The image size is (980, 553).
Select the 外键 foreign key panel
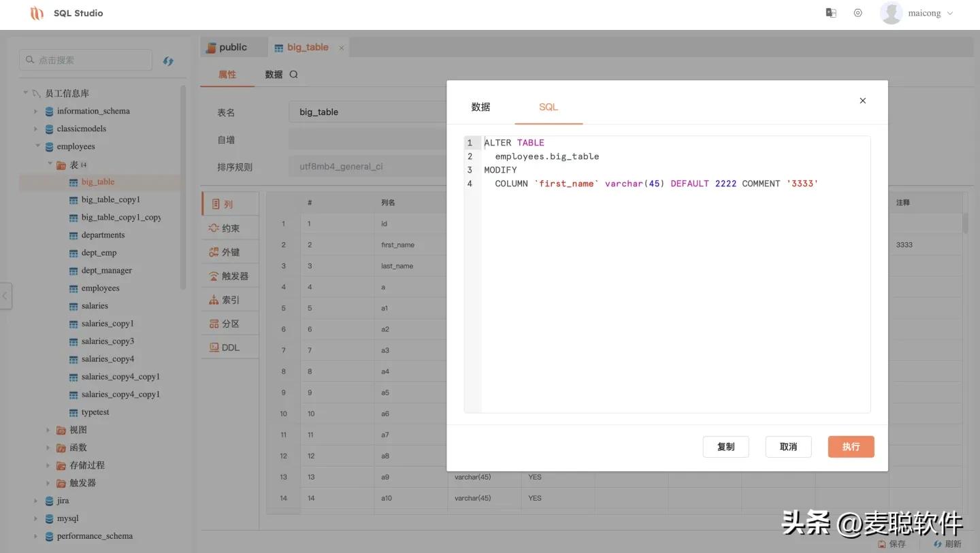(x=230, y=252)
